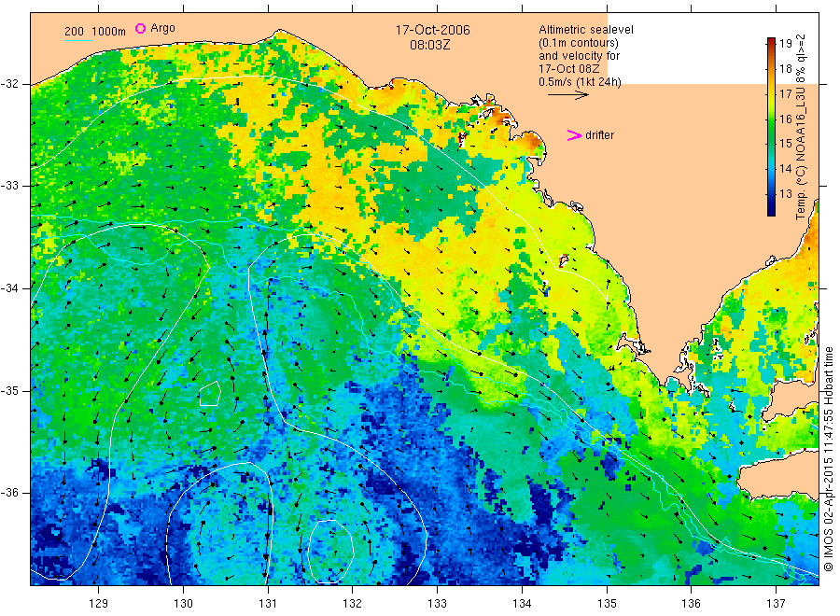The width and height of the screenshot is (840, 616).
Task: Click the colorbar tick label 15
Action: (x=785, y=144)
